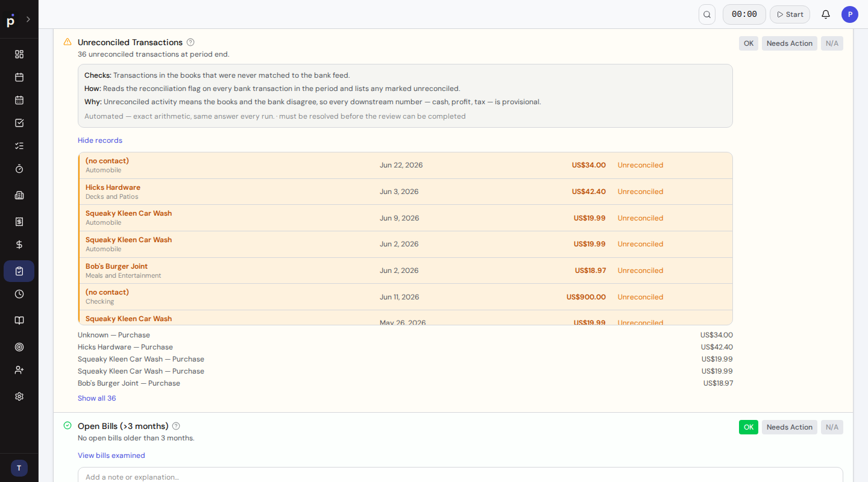
Task: Click the search magnifier icon in top bar
Action: coord(707,14)
